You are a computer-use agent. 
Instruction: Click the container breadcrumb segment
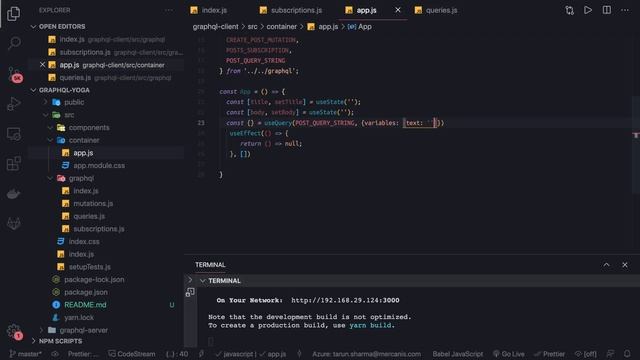click(x=282, y=27)
